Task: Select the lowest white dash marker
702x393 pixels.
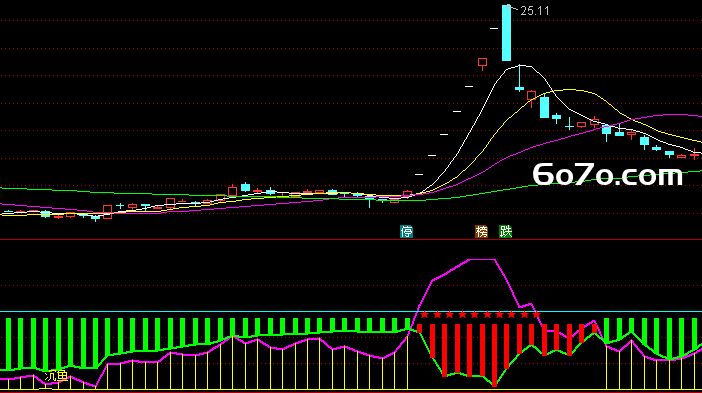Action: (x=419, y=174)
